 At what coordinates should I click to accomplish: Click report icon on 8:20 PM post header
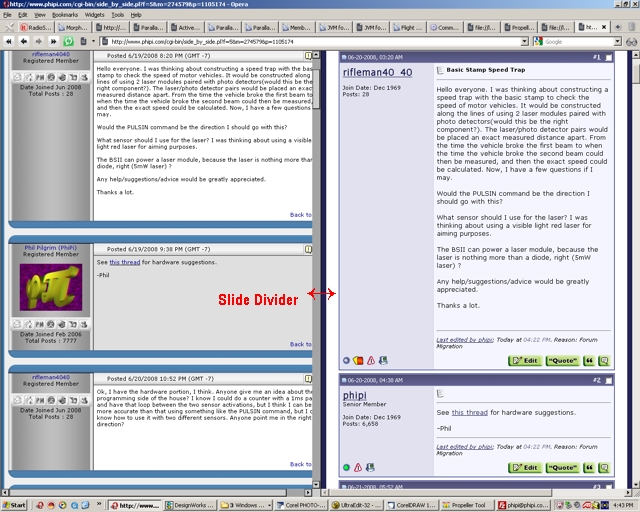[308, 56]
